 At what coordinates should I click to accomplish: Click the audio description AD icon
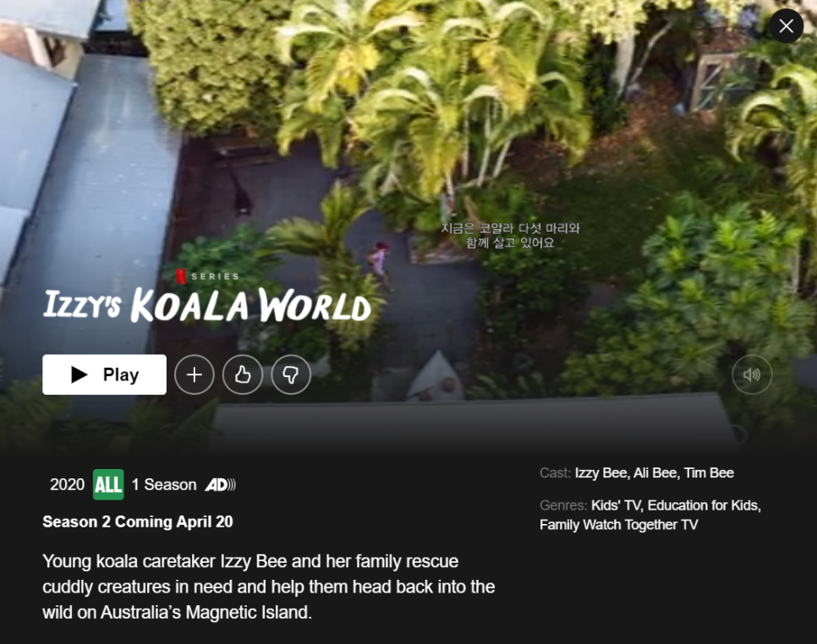click(221, 485)
